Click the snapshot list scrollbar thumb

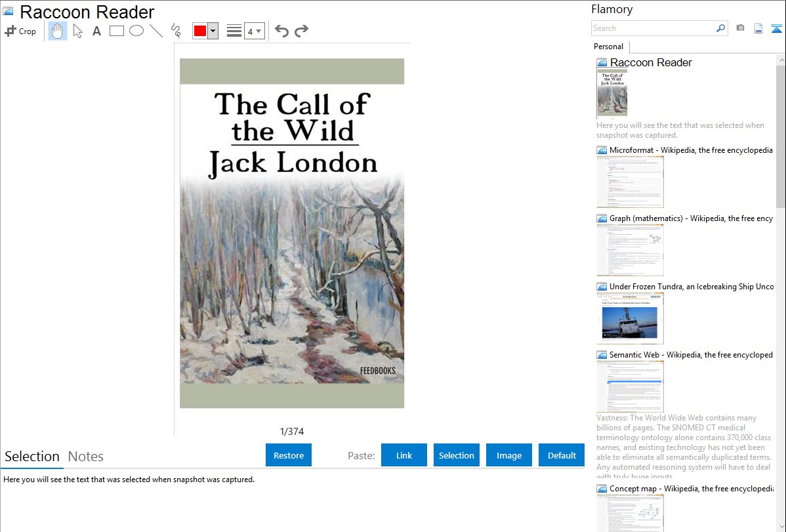(x=781, y=135)
